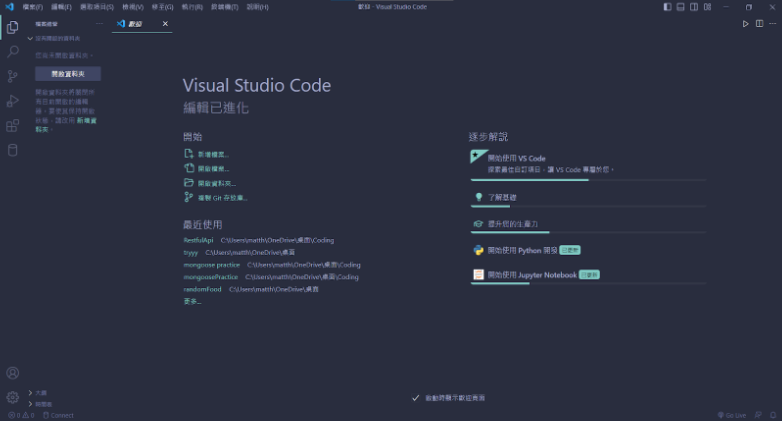Toggle secondary side bar layout icon

pyautogui.click(x=694, y=7)
